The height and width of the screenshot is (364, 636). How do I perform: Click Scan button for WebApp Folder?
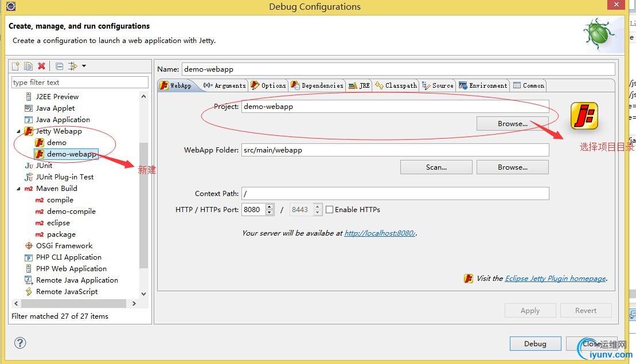(436, 167)
